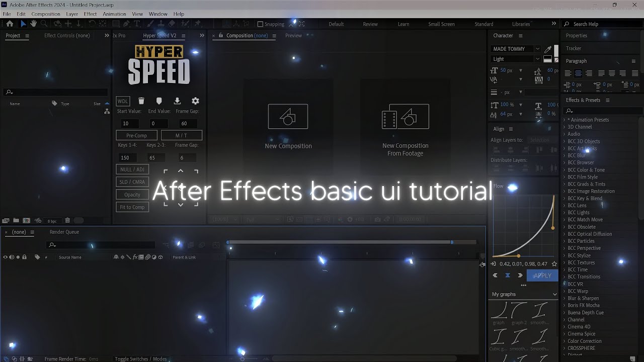This screenshot has width=644, height=362.
Task: Select the Pen tool in toolbar
Action: (127, 24)
